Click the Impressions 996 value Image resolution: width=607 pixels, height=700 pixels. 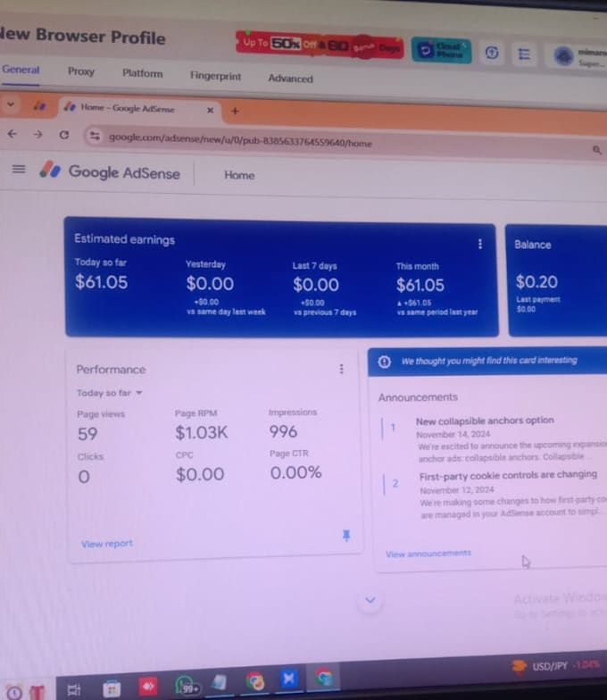click(x=283, y=431)
